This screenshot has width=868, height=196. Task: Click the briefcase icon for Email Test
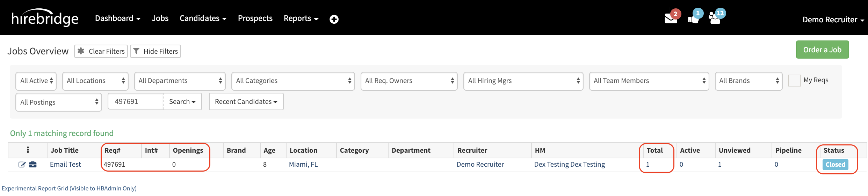pos(33,164)
